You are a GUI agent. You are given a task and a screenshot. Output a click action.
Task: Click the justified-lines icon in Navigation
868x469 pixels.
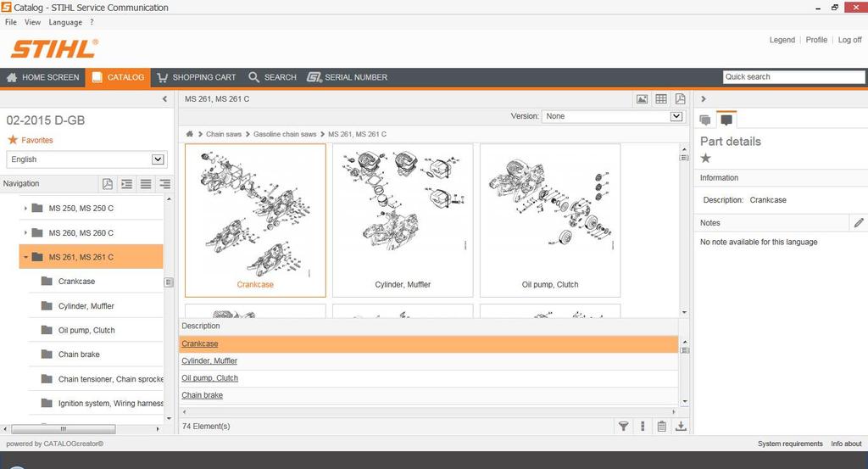(146, 184)
